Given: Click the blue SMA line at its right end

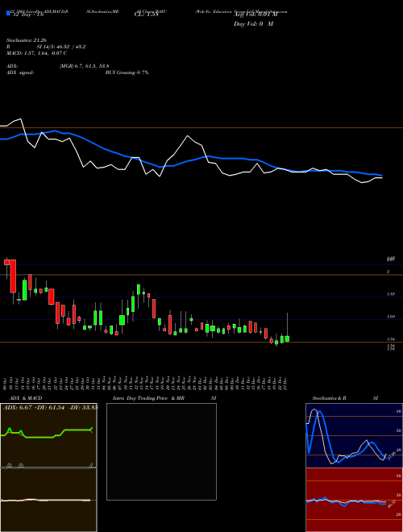Looking at the screenshot, I should click(x=381, y=176).
